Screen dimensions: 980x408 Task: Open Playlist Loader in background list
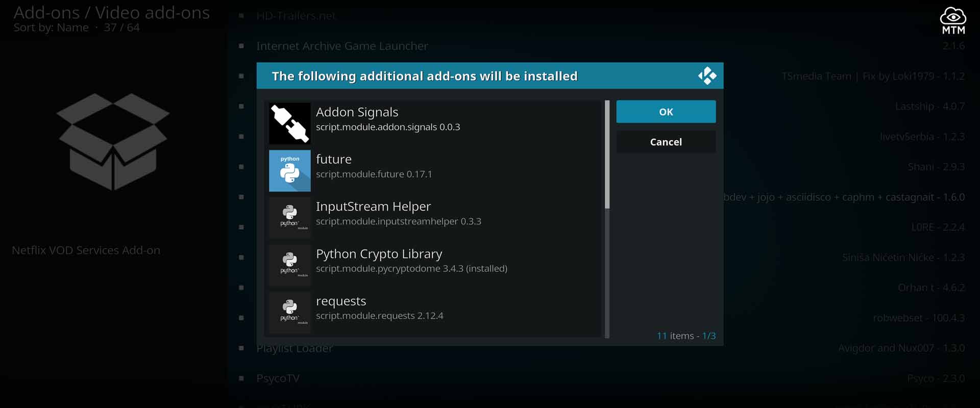click(295, 348)
